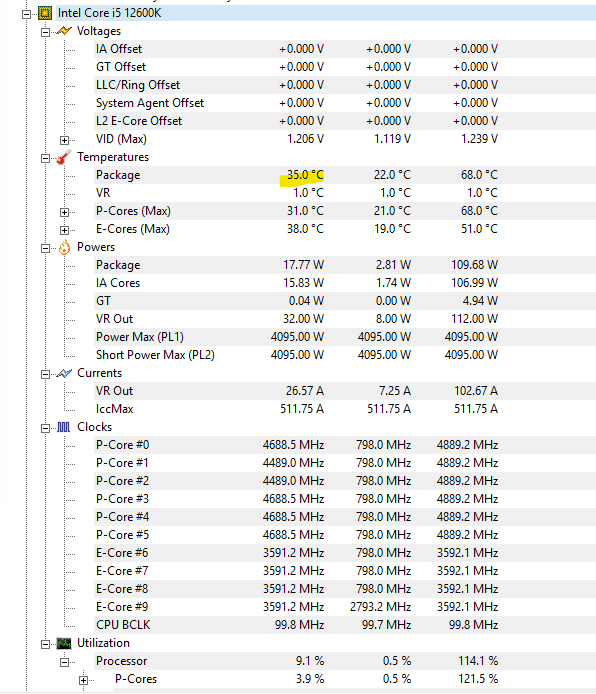Collapse the Temperatures section

(45, 158)
